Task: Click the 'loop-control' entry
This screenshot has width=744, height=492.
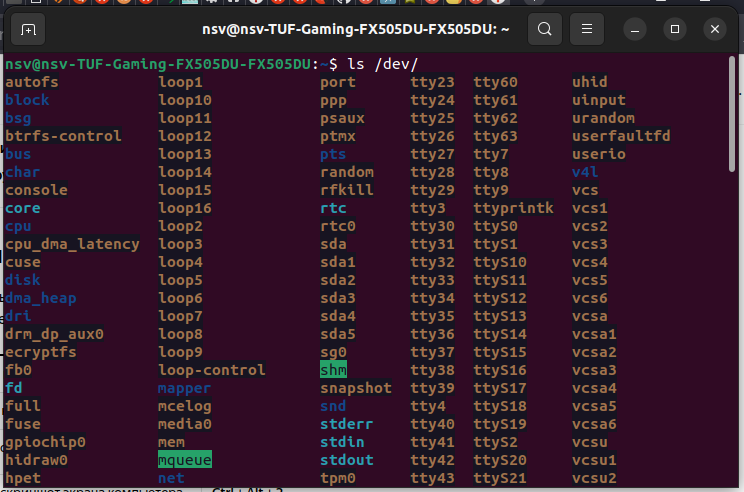Action: coord(212,370)
